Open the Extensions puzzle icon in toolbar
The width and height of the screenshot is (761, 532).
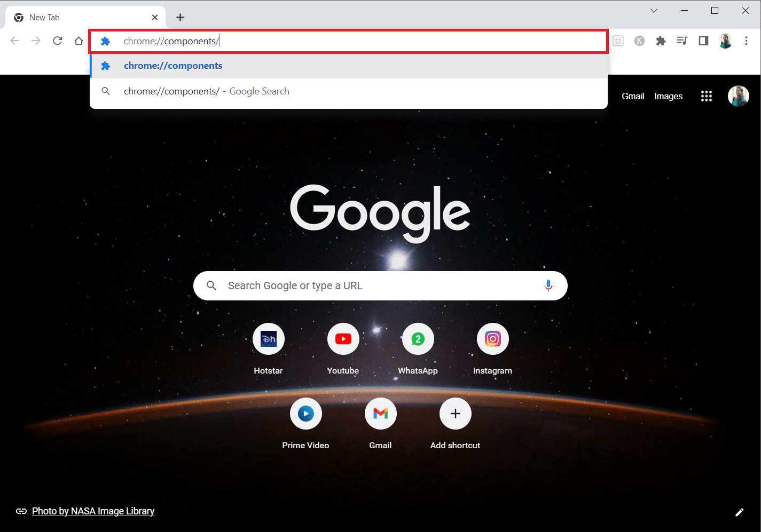tap(661, 41)
